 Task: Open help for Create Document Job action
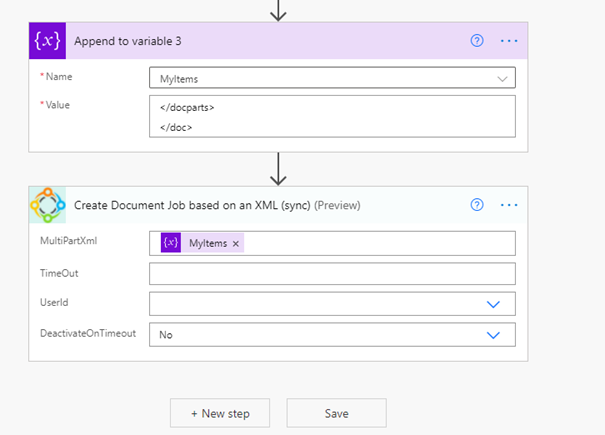pyautogui.click(x=477, y=205)
